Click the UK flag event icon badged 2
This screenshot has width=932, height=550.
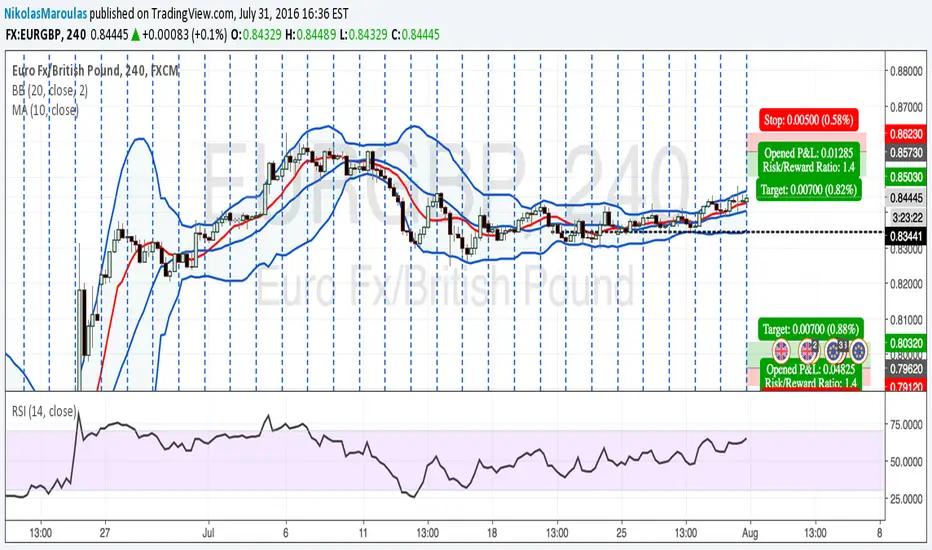[x=807, y=351]
